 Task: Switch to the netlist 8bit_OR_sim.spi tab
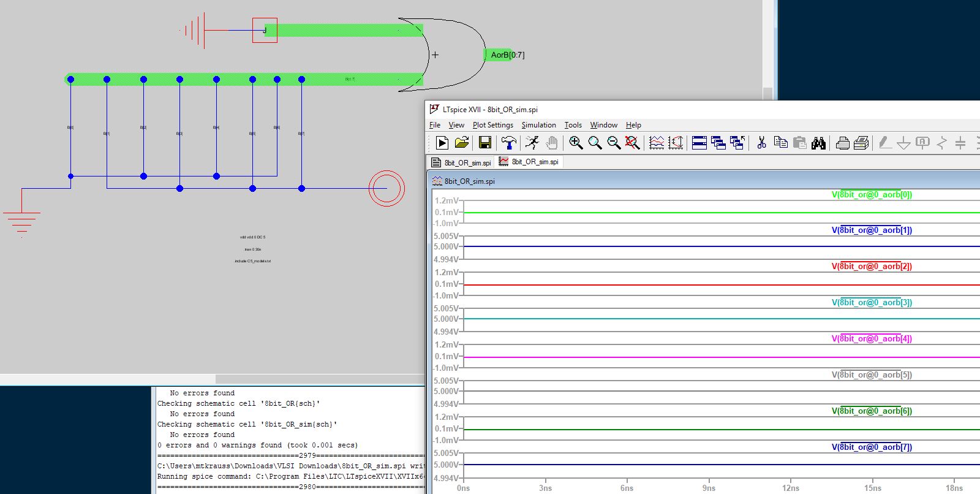click(461, 162)
